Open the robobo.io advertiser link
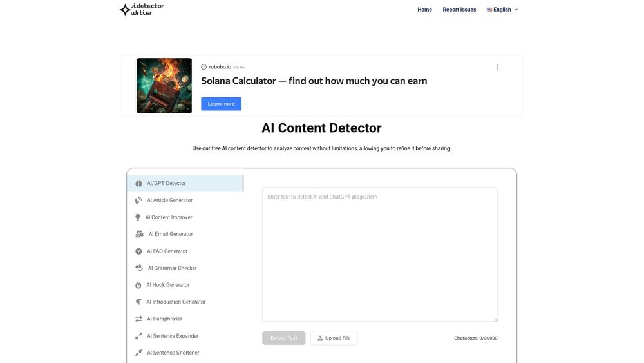Image resolution: width=644 pixels, height=363 pixels. pyautogui.click(x=220, y=67)
